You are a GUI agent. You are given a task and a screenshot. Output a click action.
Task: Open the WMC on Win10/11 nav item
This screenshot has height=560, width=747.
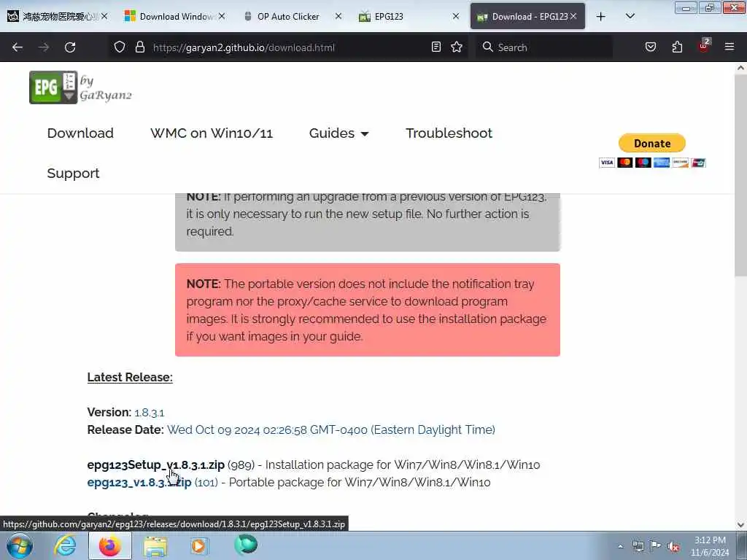coord(212,133)
